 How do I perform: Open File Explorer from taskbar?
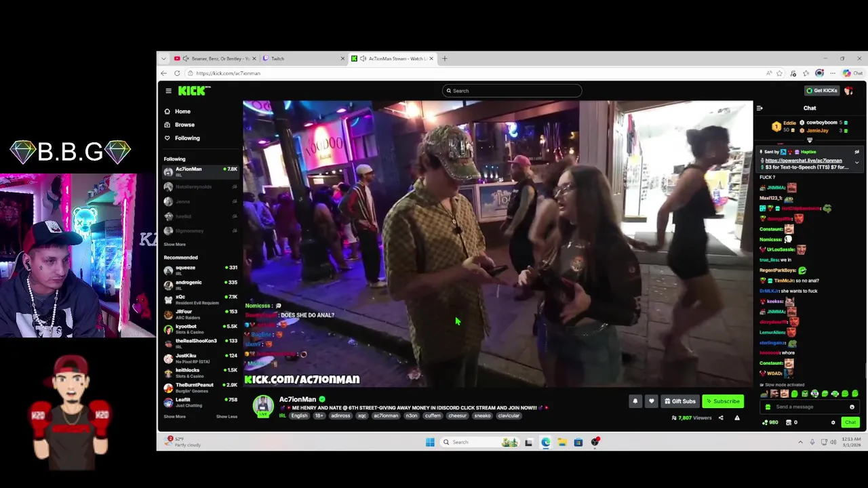tap(562, 443)
